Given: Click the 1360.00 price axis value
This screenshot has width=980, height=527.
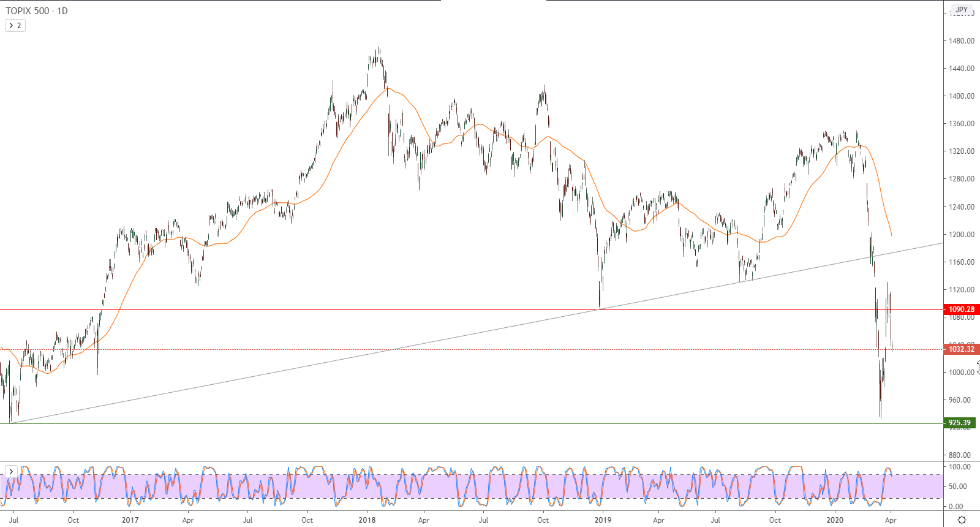Looking at the screenshot, I should pyautogui.click(x=962, y=124).
